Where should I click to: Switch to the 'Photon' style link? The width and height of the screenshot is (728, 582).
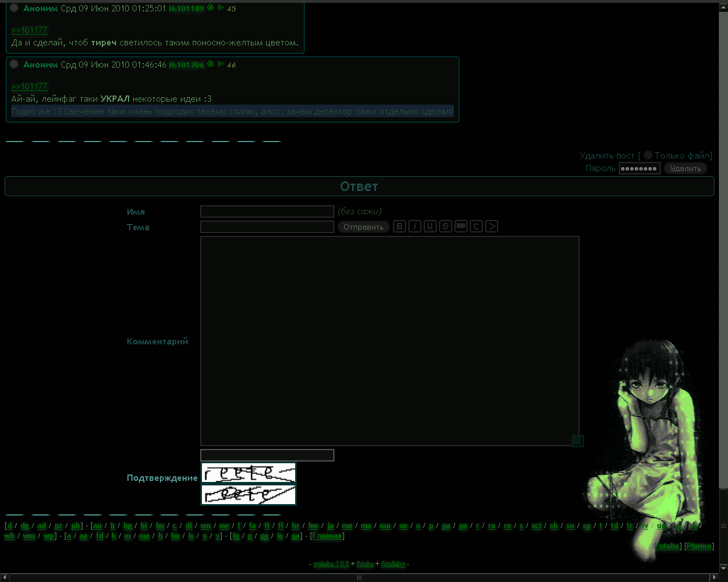699,546
